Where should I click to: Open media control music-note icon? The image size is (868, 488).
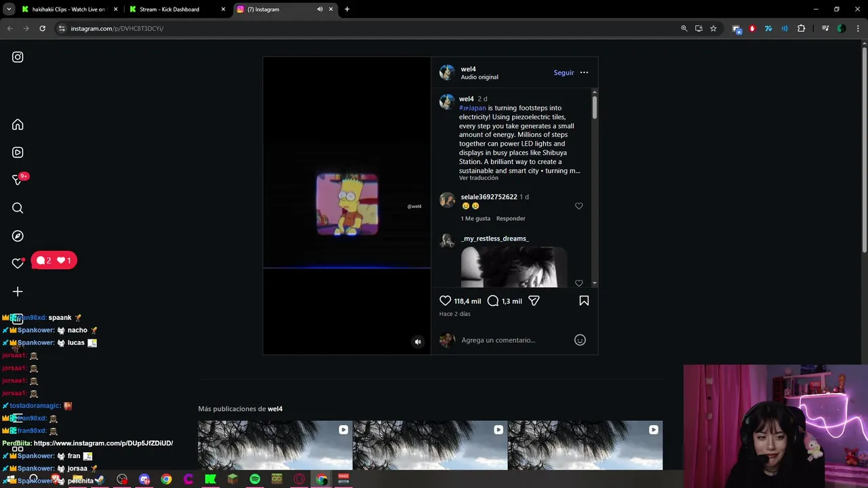(x=825, y=28)
